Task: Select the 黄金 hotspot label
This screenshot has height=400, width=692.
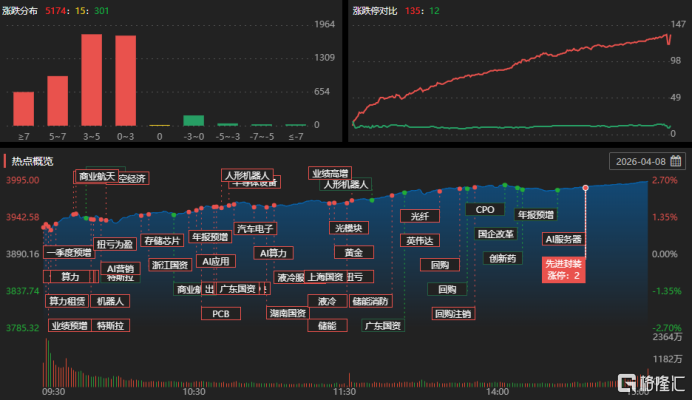Action: [353, 252]
